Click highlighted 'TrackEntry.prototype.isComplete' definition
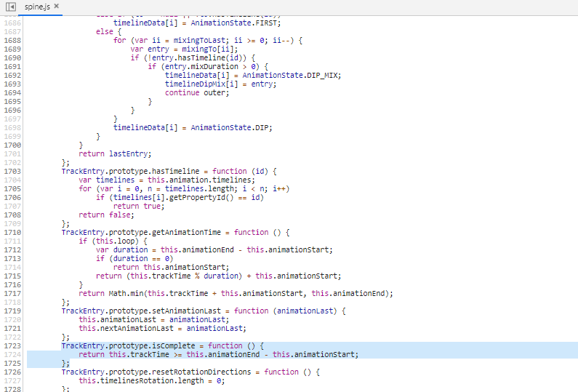The height and width of the screenshot is (392, 578). [163, 346]
